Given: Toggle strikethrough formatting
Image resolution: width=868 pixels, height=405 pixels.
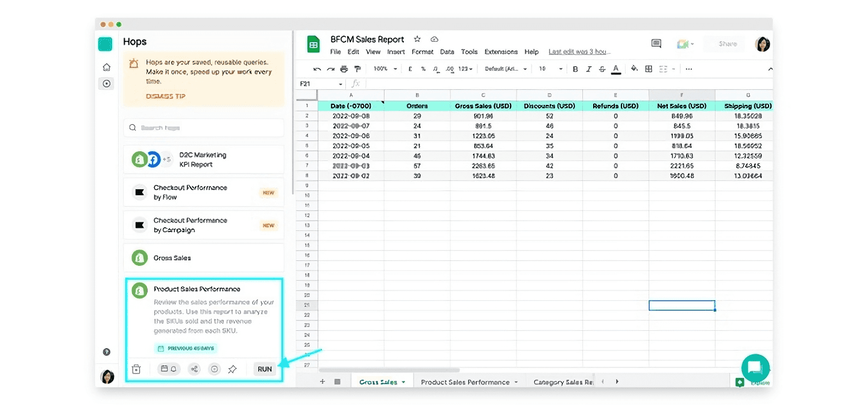Looking at the screenshot, I should pyautogui.click(x=602, y=69).
